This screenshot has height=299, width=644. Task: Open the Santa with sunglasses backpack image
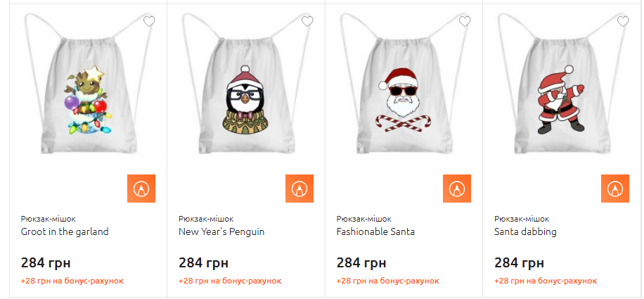coord(404,84)
